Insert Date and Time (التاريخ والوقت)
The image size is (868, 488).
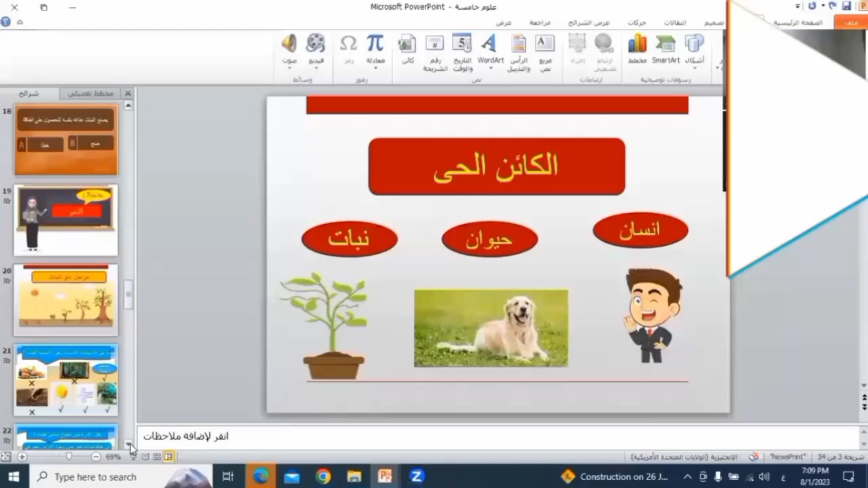pos(462,51)
